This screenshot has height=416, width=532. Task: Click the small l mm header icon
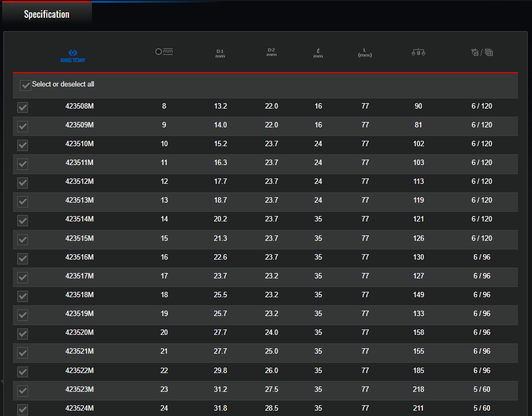(x=318, y=53)
